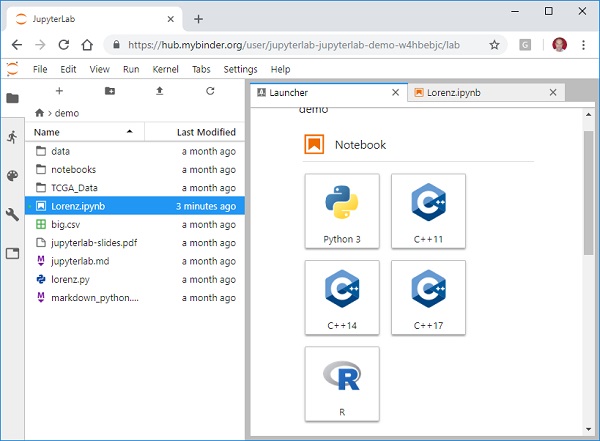Select the big.csv file

[x=135, y=224]
